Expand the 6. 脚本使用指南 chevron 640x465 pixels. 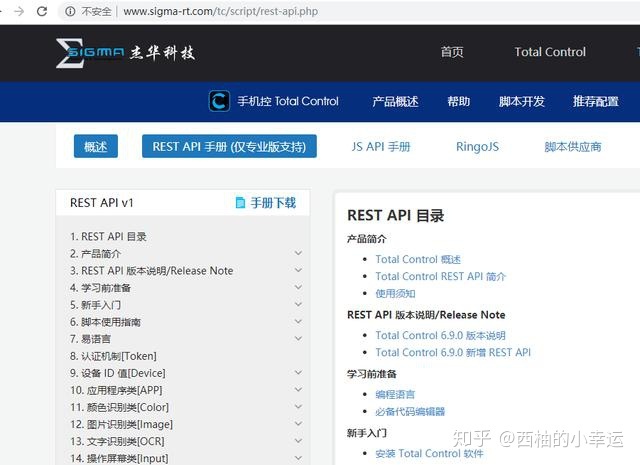point(298,322)
